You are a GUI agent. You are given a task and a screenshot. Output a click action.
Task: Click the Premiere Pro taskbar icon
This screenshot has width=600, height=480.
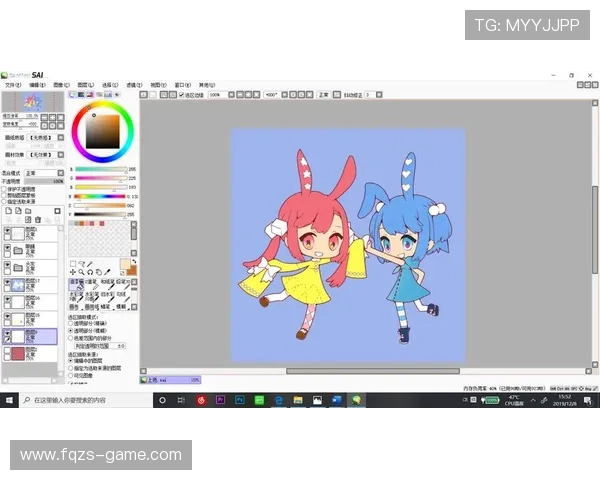[220, 400]
